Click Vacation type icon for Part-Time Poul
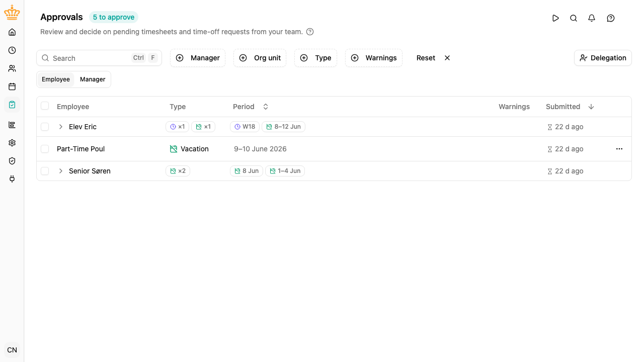This screenshot has height=362, width=644. pyautogui.click(x=174, y=149)
